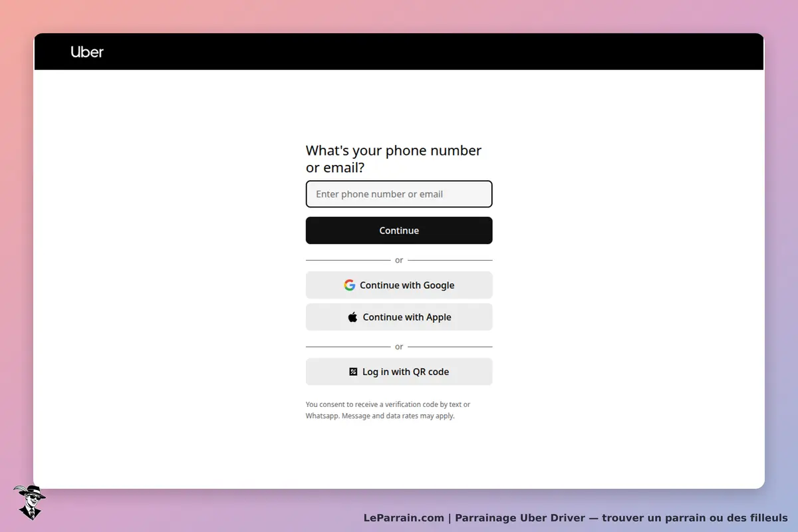Select Log in with QR code
This screenshot has width=798, height=532.
pos(399,372)
